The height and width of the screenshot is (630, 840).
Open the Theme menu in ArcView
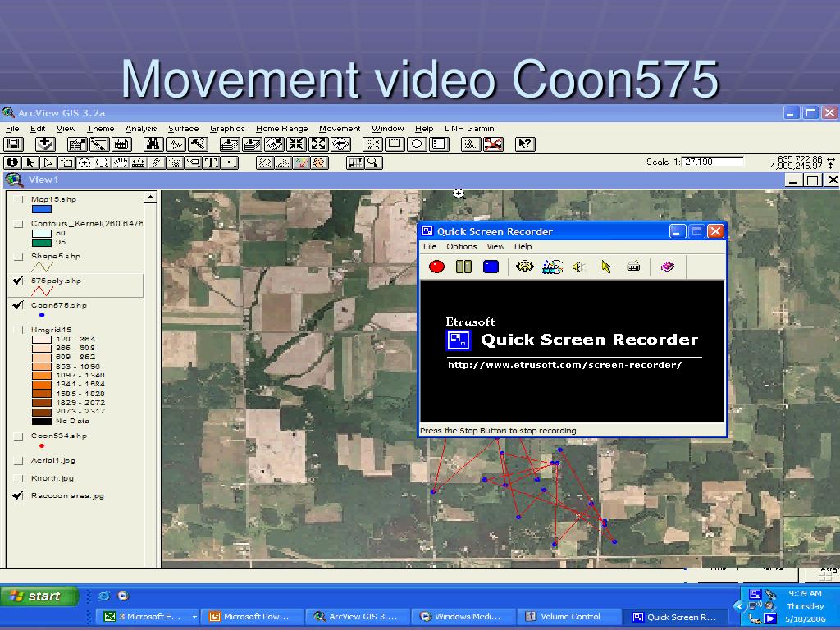[x=101, y=129]
